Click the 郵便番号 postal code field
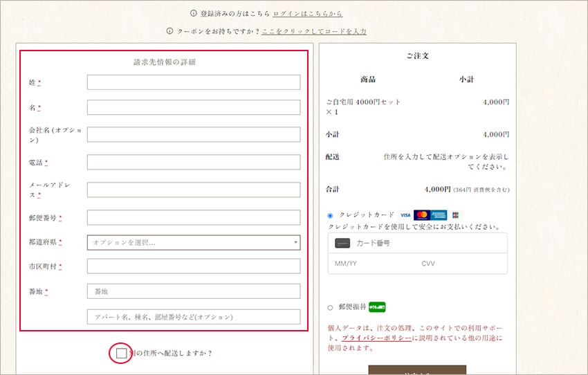The image size is (588, 375). click(194, 217)
